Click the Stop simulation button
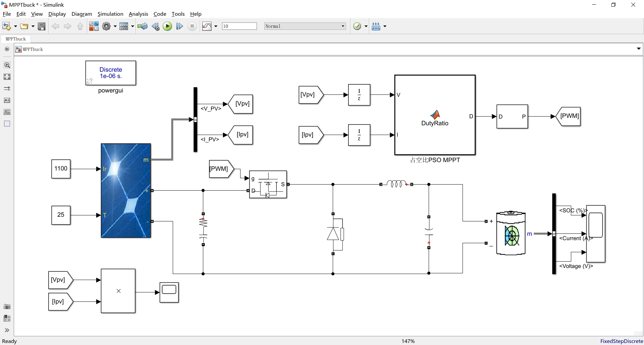 point(192,26)
